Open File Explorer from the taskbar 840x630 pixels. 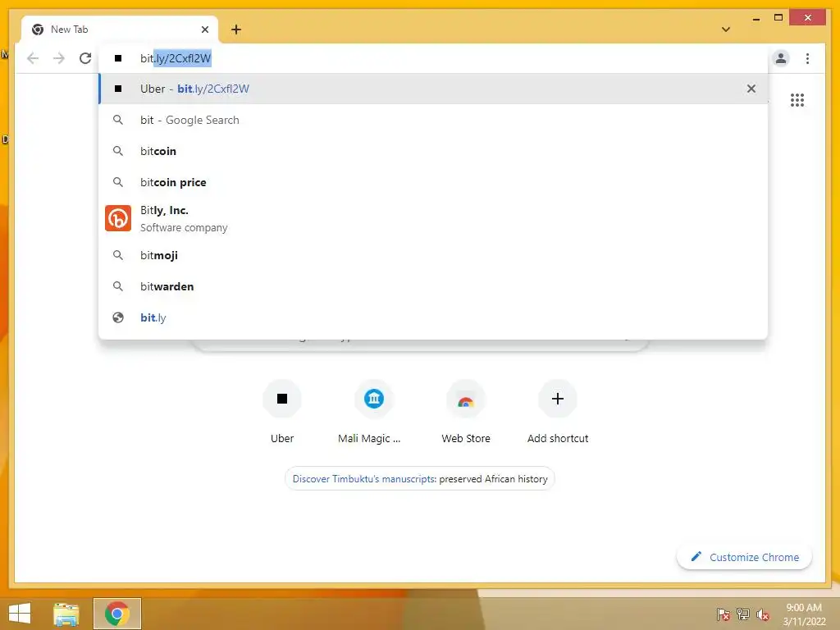click(66, 614)
